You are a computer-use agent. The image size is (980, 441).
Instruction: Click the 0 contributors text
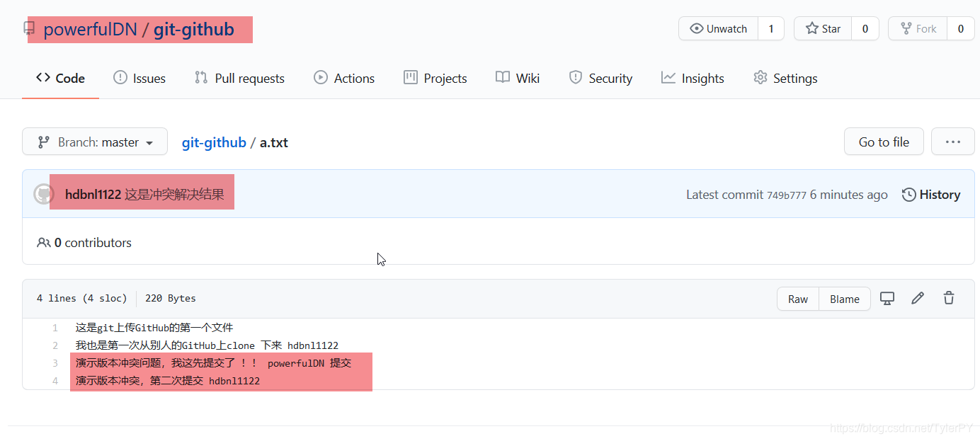click(84, 243)
